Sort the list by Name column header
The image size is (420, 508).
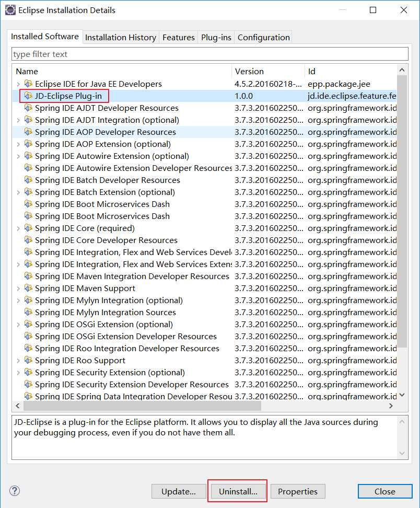(122, 71)
